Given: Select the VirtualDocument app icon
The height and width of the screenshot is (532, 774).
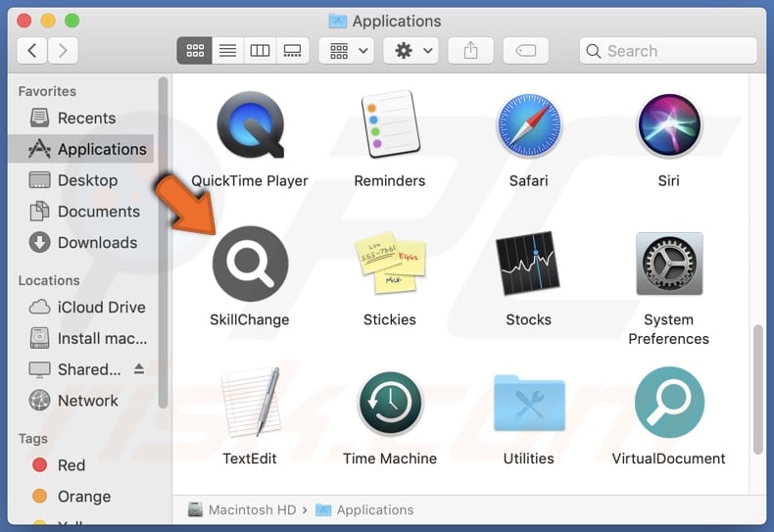Looking at the screenshot, I should click(x=669, y=403).
